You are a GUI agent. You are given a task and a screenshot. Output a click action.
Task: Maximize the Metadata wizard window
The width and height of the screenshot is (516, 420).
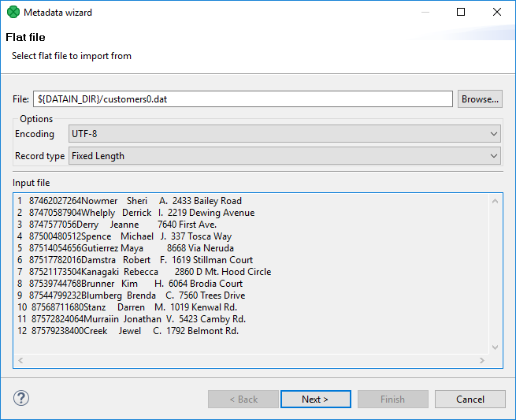[x=461, y=13]
